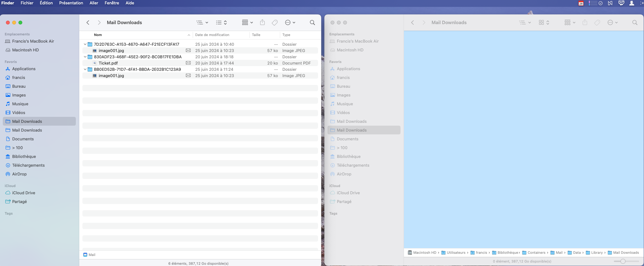Viewport: 644px width, 266px height.
Task: Adjust the icon size slider in right window
Action: click(x=623, y=261)
